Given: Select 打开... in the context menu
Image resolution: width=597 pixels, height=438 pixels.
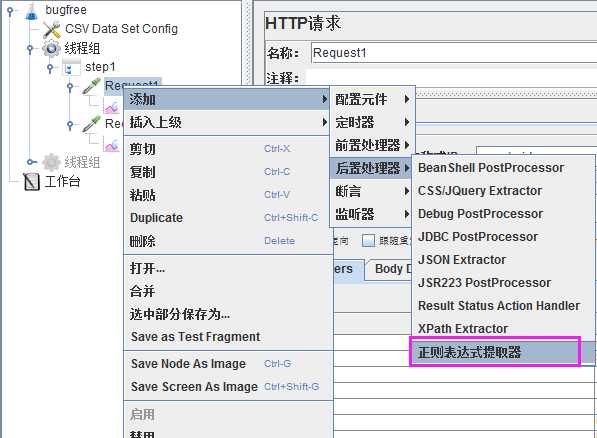Looking at the screenshot, I should 228,268.
